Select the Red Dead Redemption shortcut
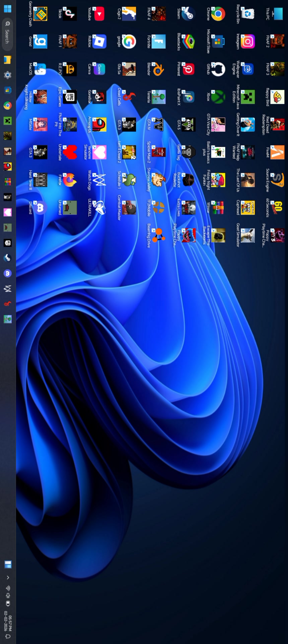 (x=277, y=124)
